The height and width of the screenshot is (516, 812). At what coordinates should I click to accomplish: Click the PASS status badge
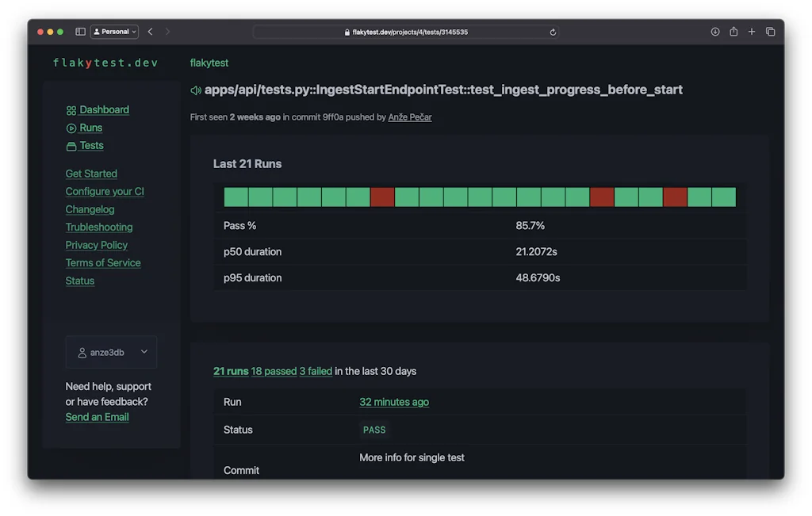tap(374, 430)
